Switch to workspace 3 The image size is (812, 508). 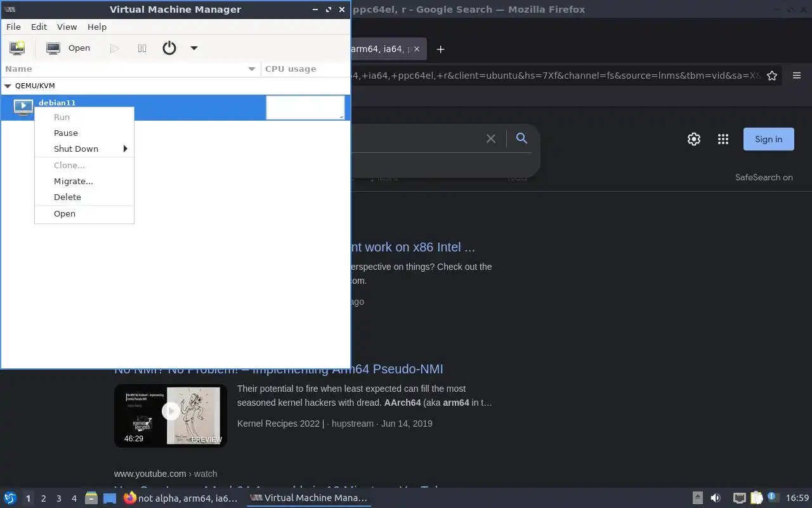[59, 498]
